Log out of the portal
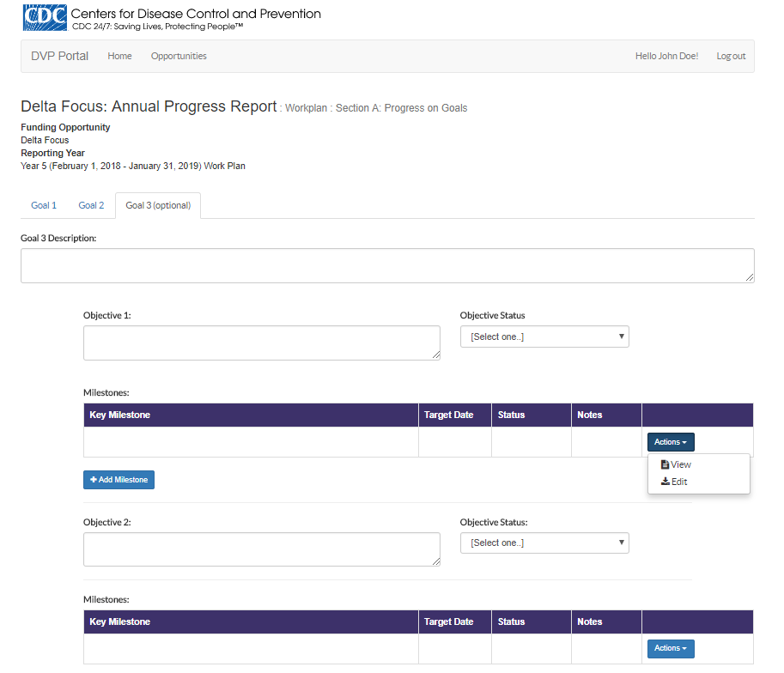The image size is (784, 673). click(731, 56)
